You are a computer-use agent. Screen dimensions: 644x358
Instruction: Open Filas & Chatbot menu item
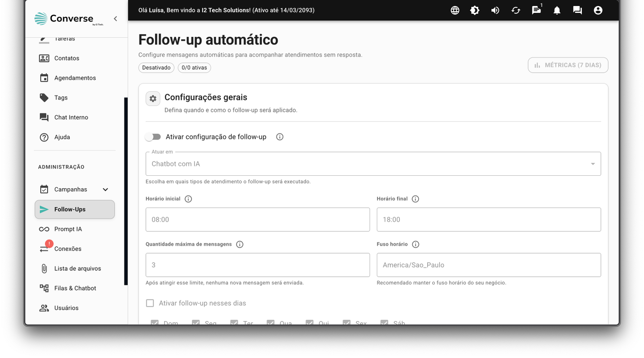[75, 288]
